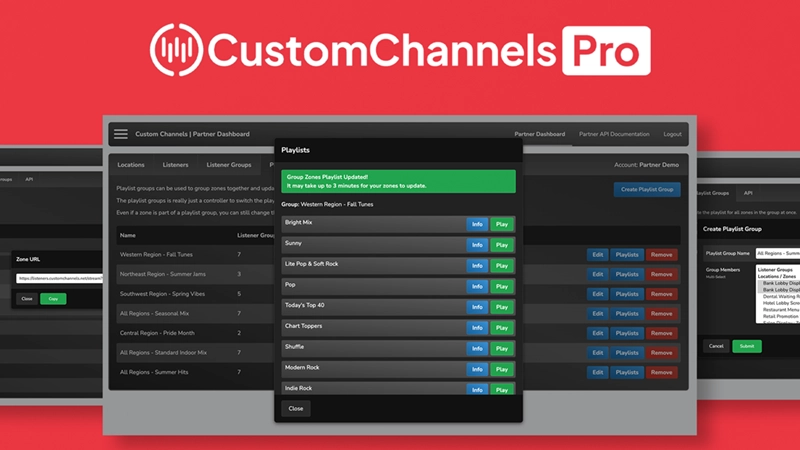Switch to the Listeners tab

pos(176,165)
